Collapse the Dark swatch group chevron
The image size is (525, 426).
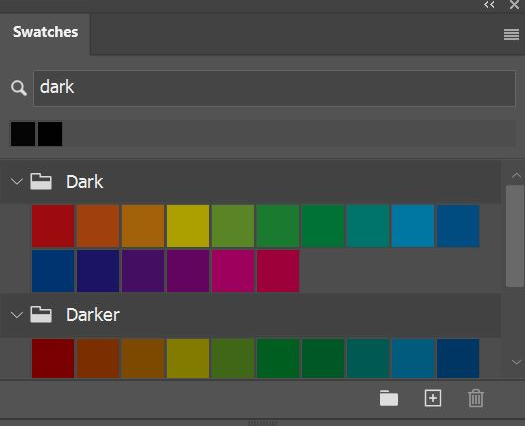(x=16, y=182)
